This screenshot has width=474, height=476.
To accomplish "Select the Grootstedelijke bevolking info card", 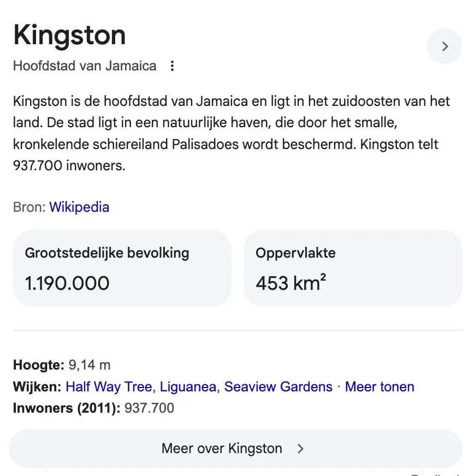I will (122, 268).
